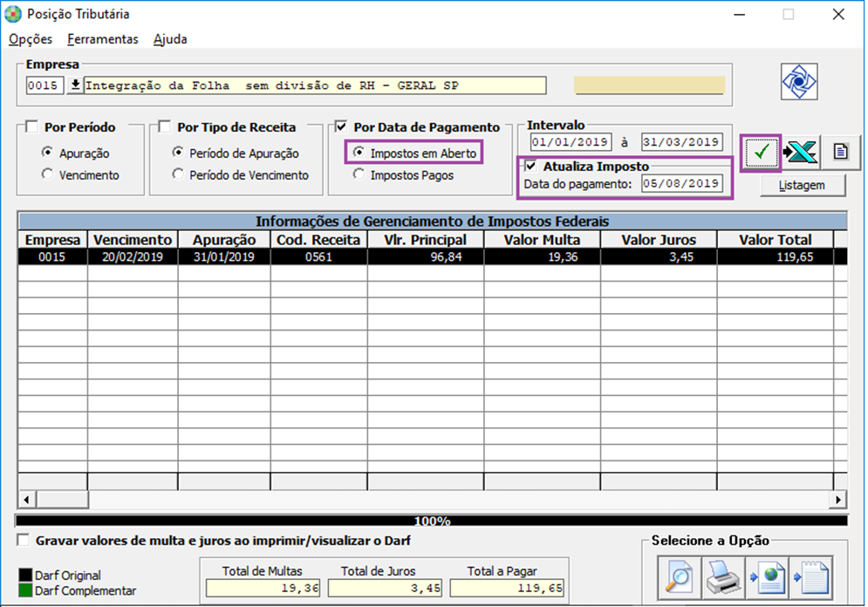Click the black Darf Original color swatch
The image size is (868, 607).
coord(25,575)
